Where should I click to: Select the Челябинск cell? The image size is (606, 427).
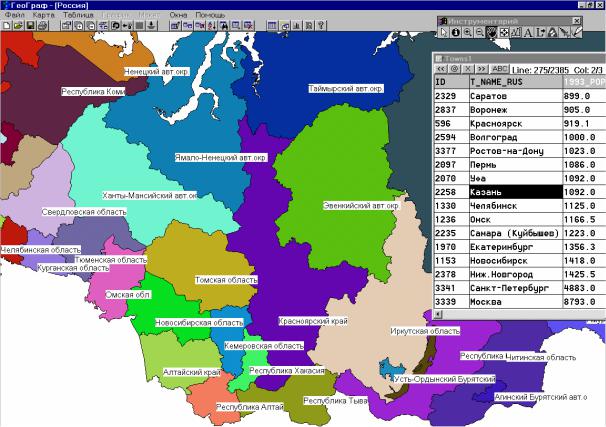coord(516,206)
